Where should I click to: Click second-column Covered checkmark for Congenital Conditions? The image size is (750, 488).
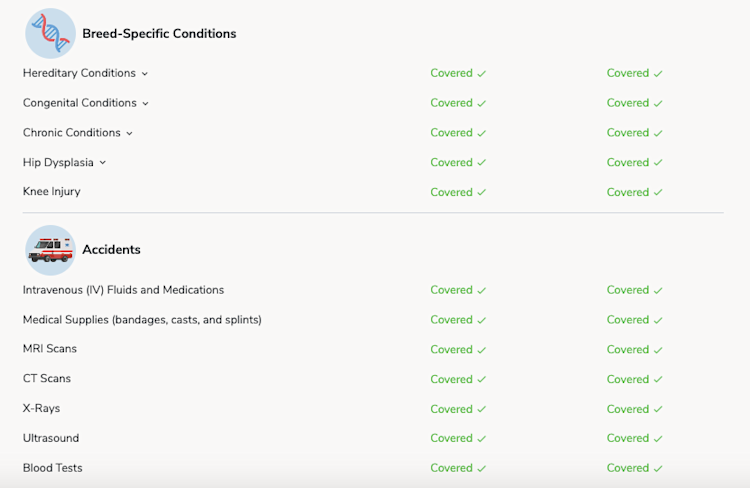658,103
